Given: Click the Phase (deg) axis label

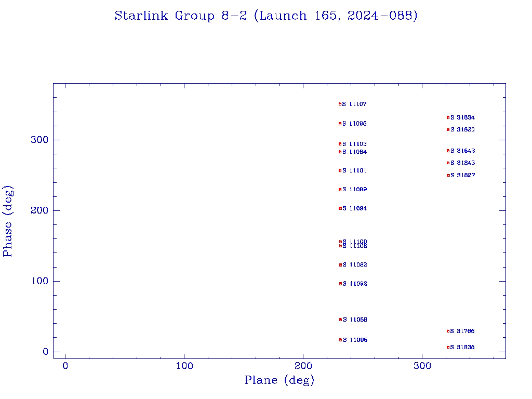Looking at the screenshot, I should pos(7,221).
